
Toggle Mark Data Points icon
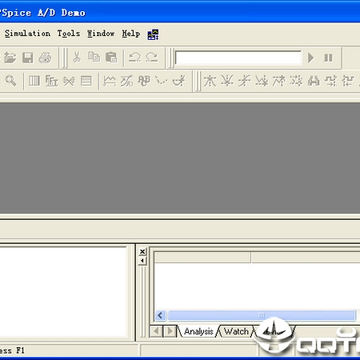tap(161, 81)
